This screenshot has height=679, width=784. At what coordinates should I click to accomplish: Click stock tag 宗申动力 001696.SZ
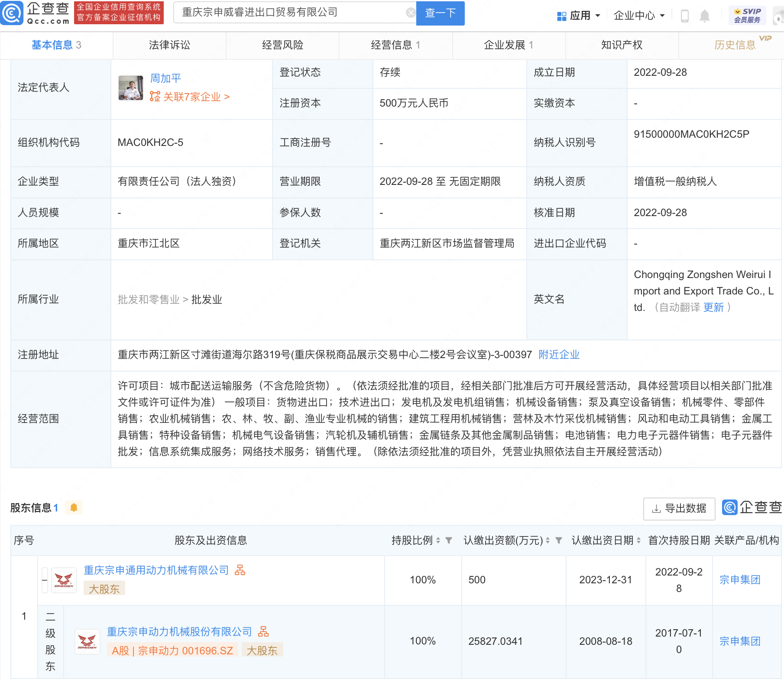coord(172,650)
